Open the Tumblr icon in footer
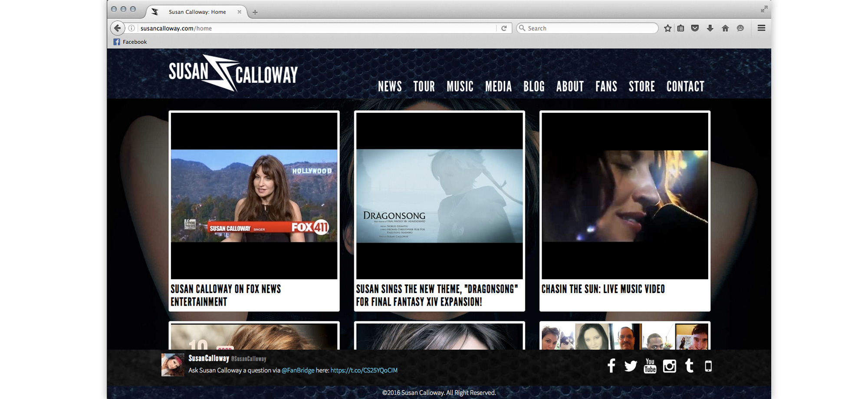This screenshot has height=399, width=868. click(689, 366)
